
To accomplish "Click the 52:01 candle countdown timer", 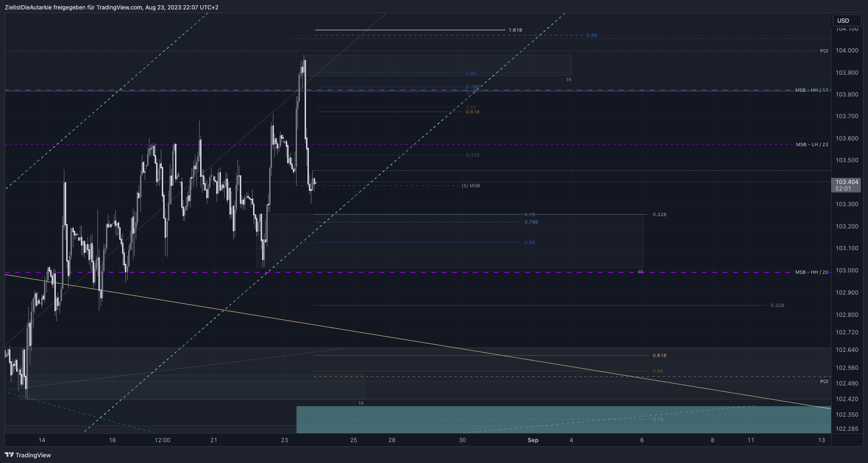I will pyautogui.click(x=843, y=189).
